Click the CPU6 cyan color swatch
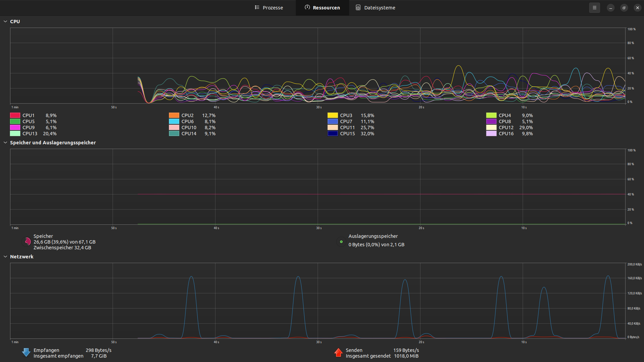The height and width of the screenshot is (362, 644). pos(173,121)
